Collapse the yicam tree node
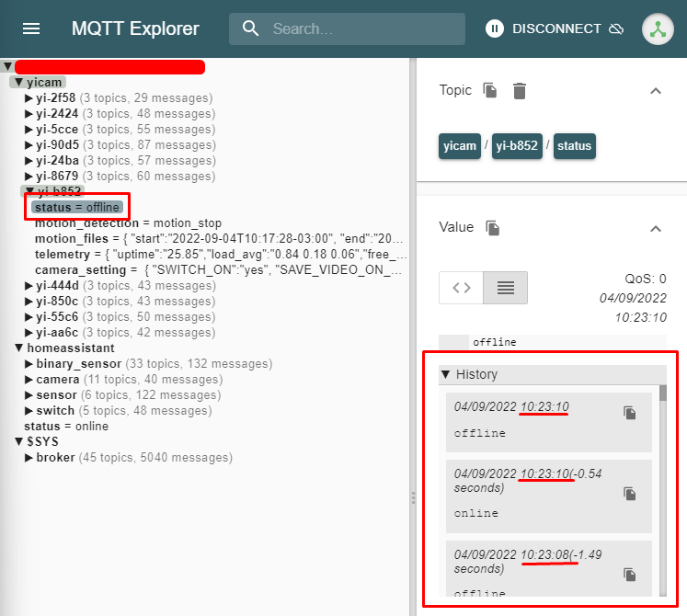Screen dimensions: 687x616 pos(18,82)
